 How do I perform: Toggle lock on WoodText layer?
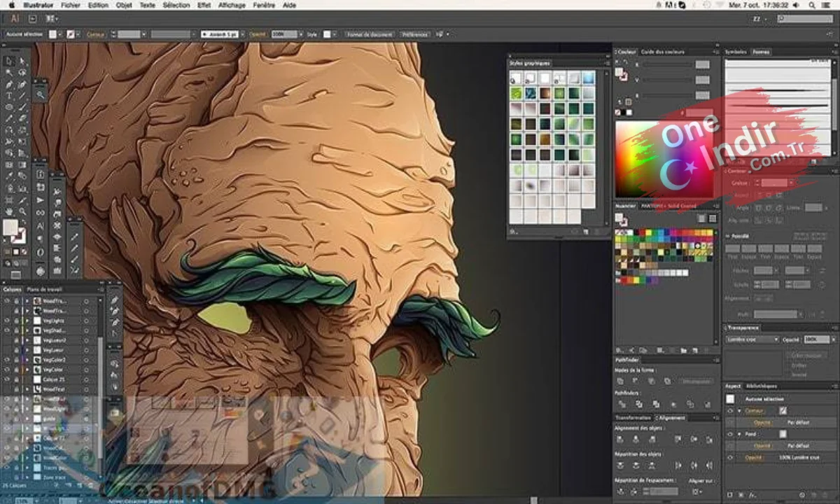(16, 388)
